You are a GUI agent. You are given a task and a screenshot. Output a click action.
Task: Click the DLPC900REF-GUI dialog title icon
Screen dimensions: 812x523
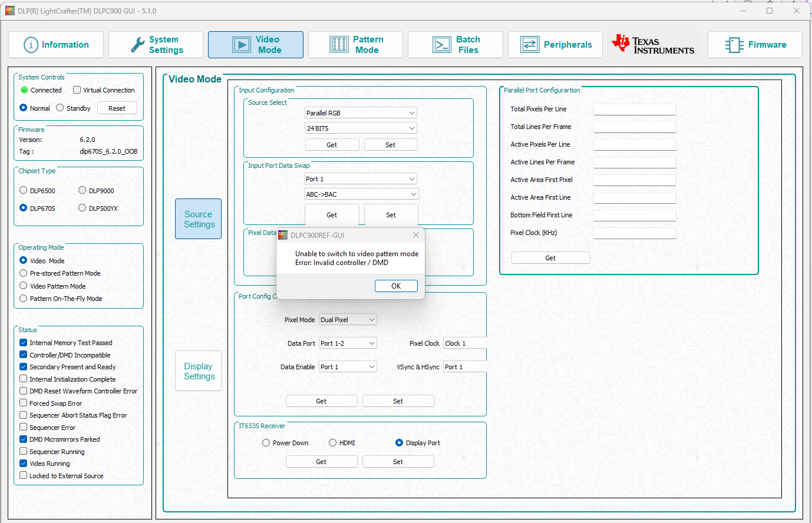(283, 235)
